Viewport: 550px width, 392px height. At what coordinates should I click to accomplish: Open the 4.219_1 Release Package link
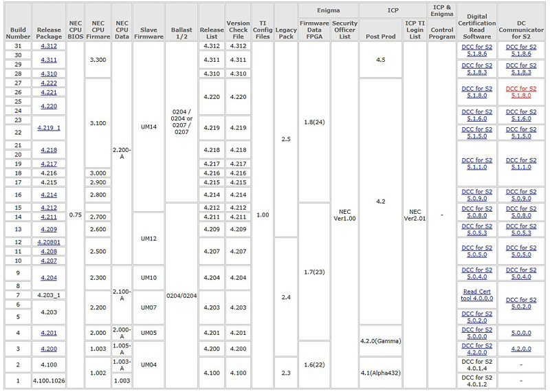pos(49,128)
